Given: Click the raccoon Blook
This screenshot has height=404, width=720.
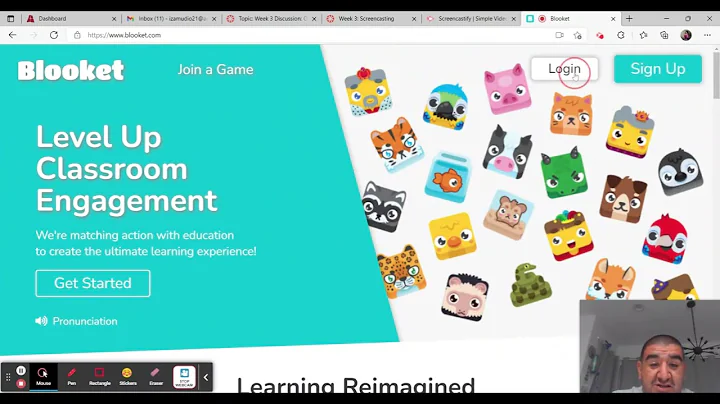Looking at the screenshot, I should [384, 207].
